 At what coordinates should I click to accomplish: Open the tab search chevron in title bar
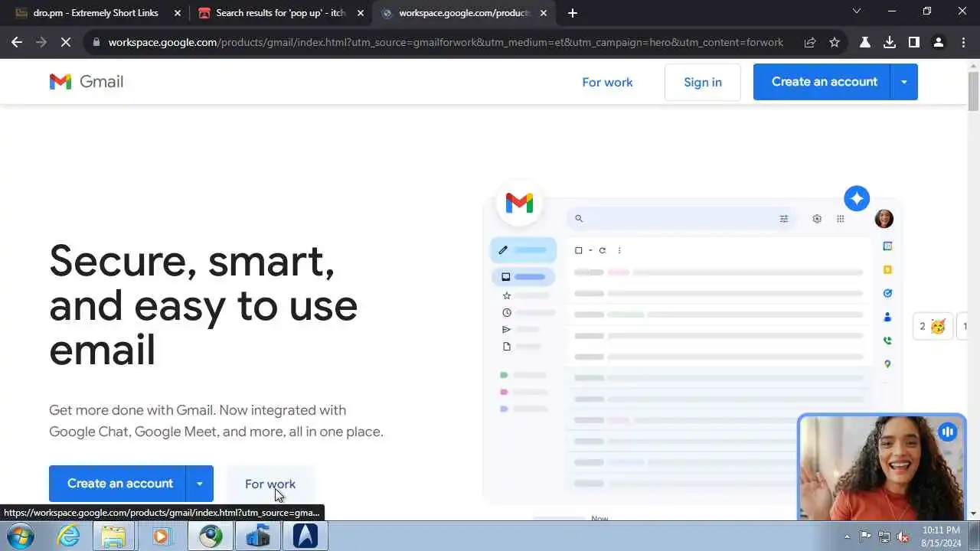tap(857, 11)
